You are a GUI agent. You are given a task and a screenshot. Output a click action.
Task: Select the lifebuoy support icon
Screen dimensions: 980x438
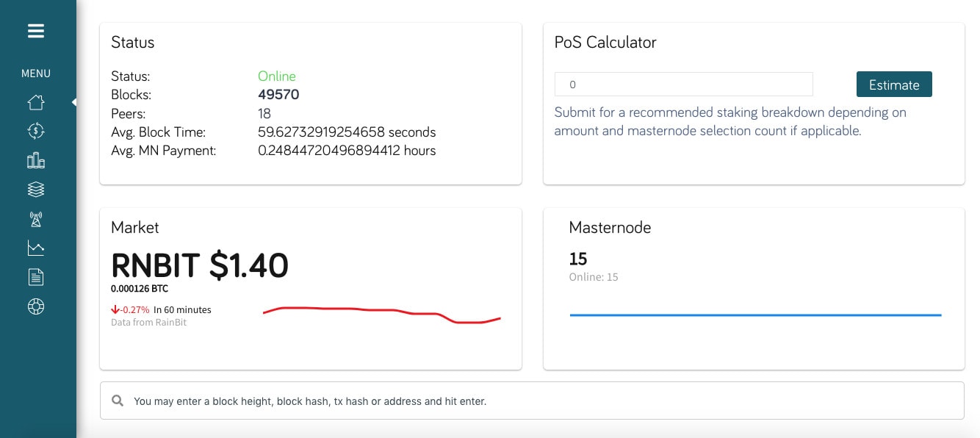pos(36,306)
